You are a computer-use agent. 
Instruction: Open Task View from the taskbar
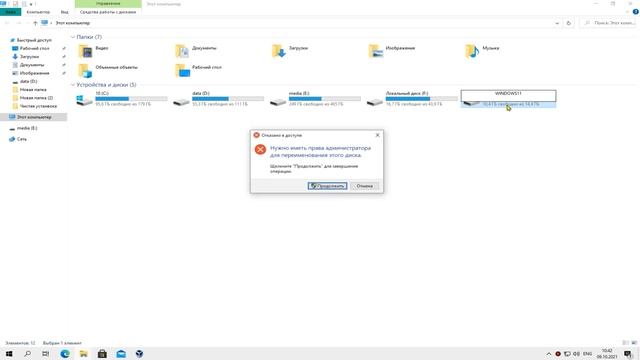tap(46, 353)
